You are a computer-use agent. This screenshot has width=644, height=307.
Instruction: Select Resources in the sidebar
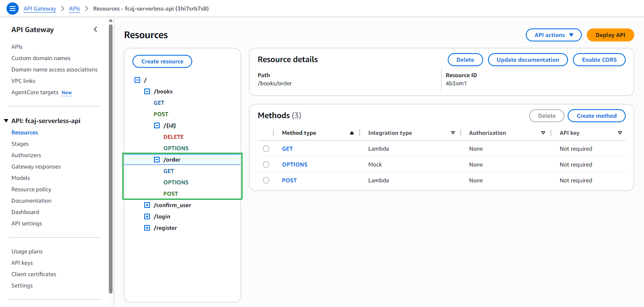click(x=25, y=132)
